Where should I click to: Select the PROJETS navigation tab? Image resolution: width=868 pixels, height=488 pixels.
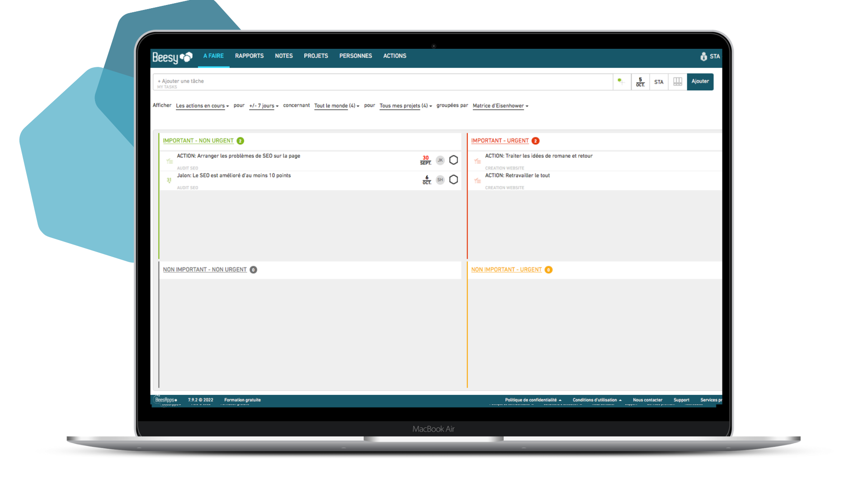316,56
